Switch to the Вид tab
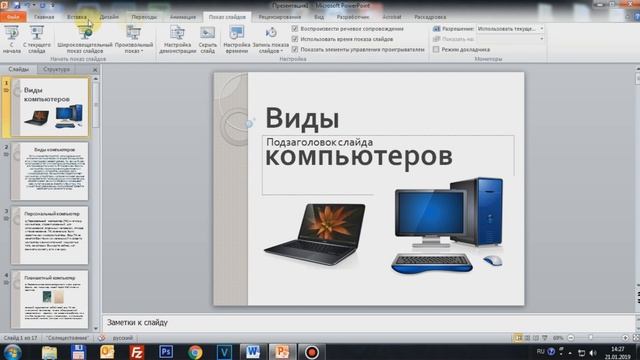 pyautogui.click(x=319, y=17)
